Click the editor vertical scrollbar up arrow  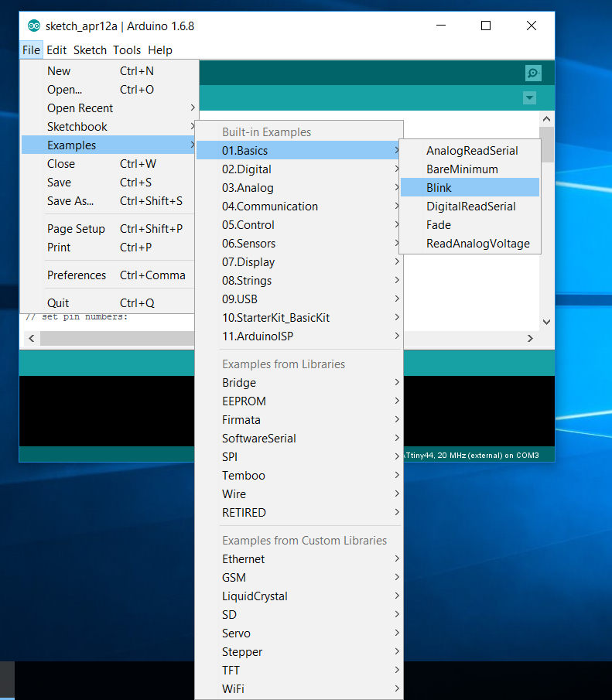pos(546,119)
